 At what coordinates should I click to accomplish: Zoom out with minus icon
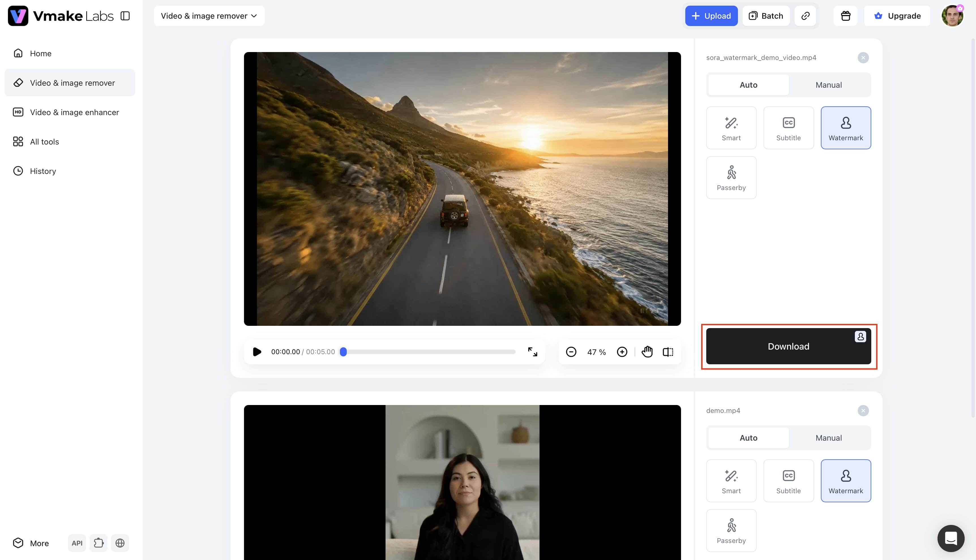coord(571,352)
